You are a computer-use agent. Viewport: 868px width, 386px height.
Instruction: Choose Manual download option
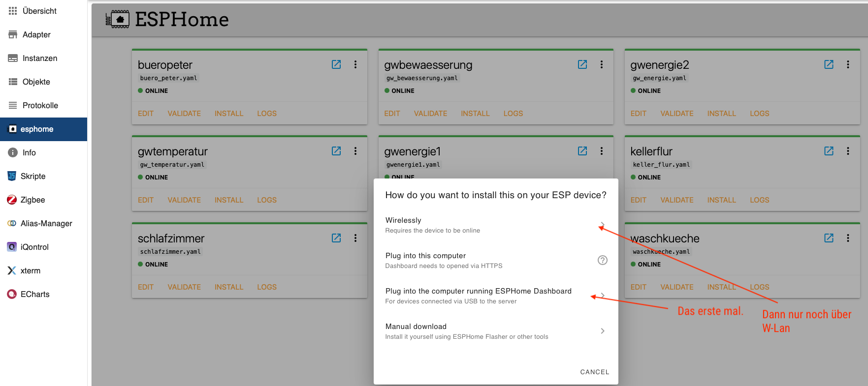click(496, 331)
